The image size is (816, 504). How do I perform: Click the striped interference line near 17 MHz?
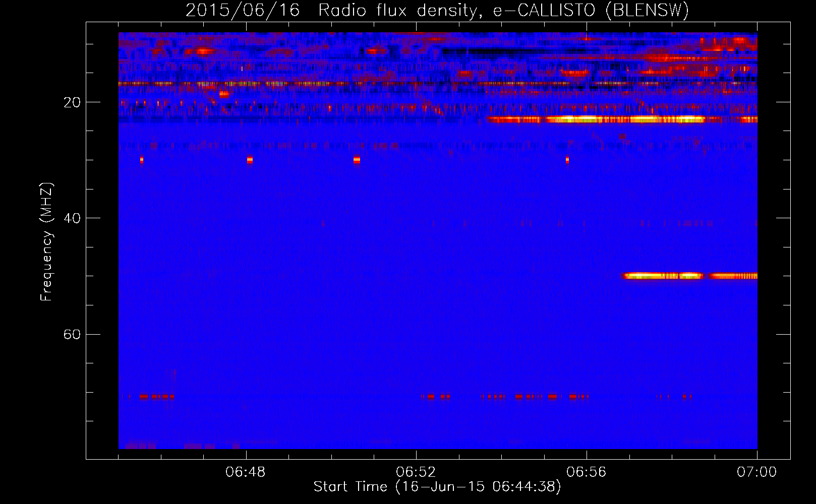(438, 84)
